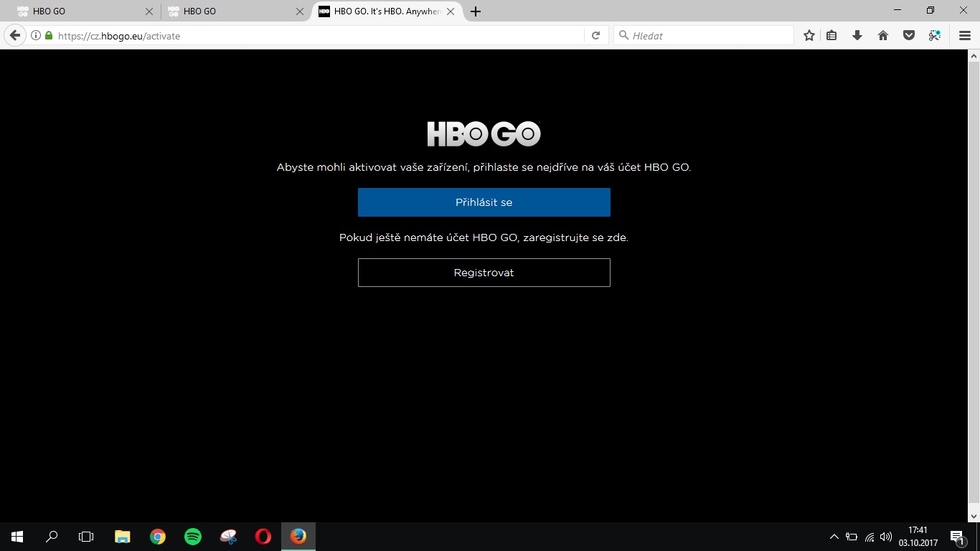Click the battery power tray icon

coord(852,537)
